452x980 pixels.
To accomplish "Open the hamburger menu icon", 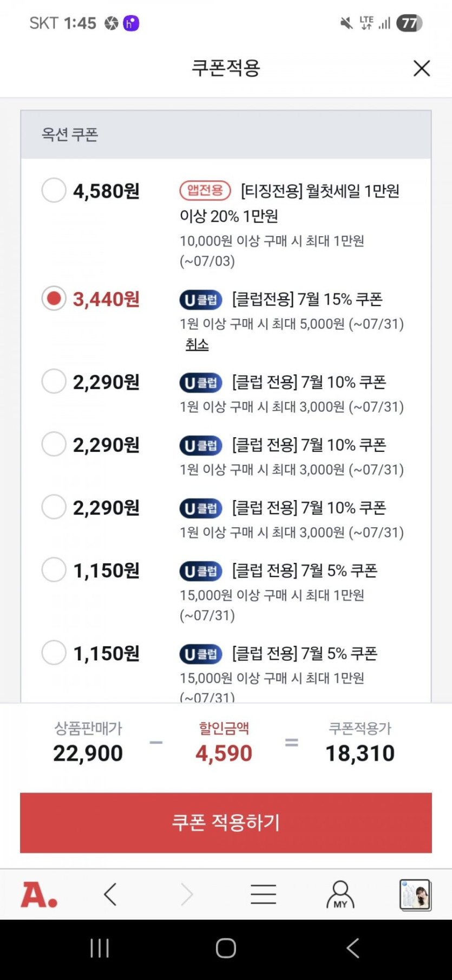I will coord(263,894).
